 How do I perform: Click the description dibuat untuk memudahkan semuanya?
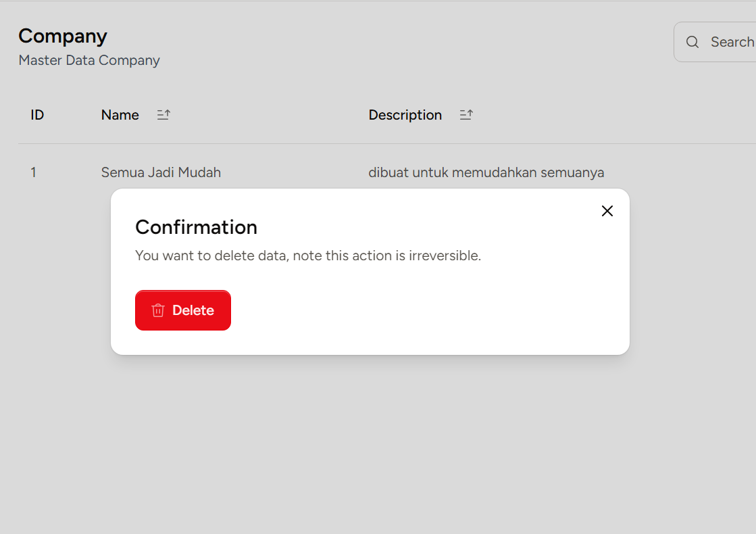tap(486, 172)
